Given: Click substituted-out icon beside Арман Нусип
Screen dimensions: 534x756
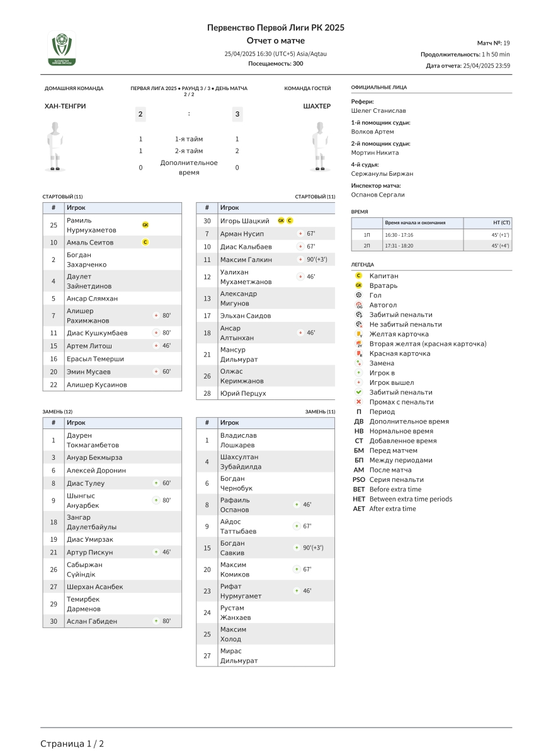Looking at the screenshot, I should tap(300, 234).
